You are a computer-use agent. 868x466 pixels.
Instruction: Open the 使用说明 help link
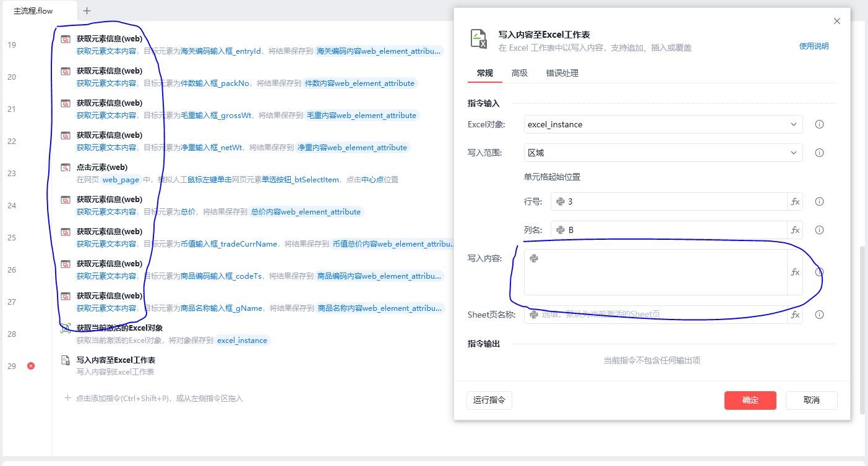[x=814, y=46]
